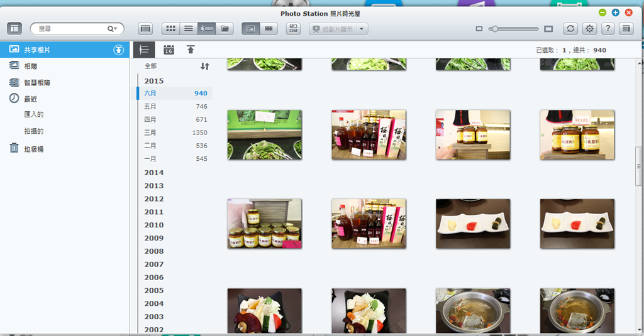Open the 2003 year entry
The image size is (644, 336).
click(x=154, y=317)
